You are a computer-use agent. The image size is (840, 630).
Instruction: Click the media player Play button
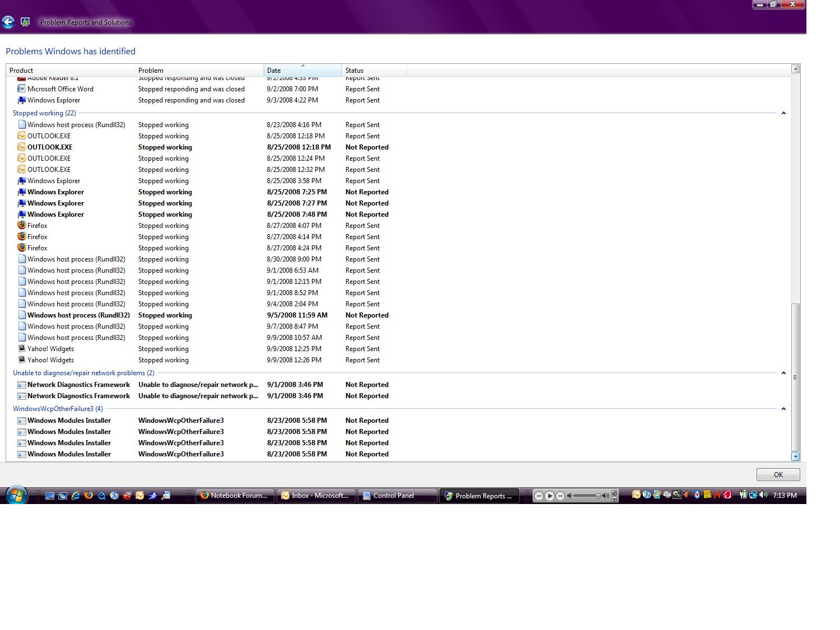click(549, 496)
